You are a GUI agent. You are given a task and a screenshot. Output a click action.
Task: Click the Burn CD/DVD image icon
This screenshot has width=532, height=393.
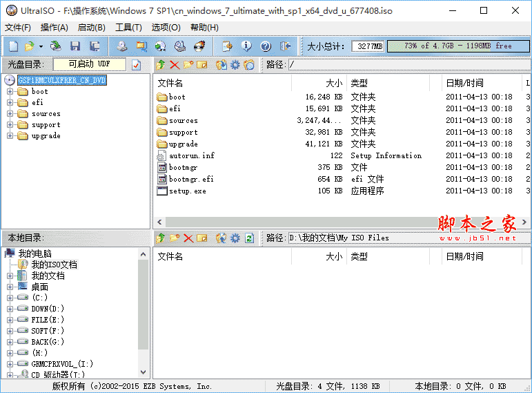[x=200, y=46]
